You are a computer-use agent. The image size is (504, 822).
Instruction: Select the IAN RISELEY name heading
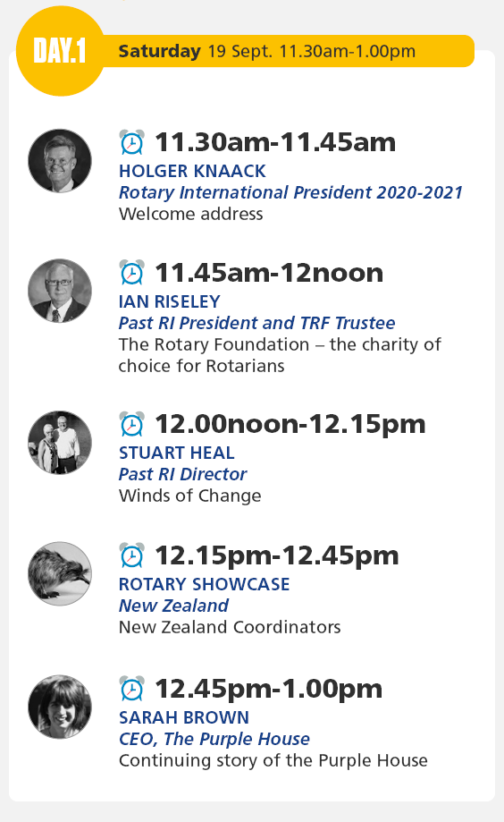click(169, 301)
